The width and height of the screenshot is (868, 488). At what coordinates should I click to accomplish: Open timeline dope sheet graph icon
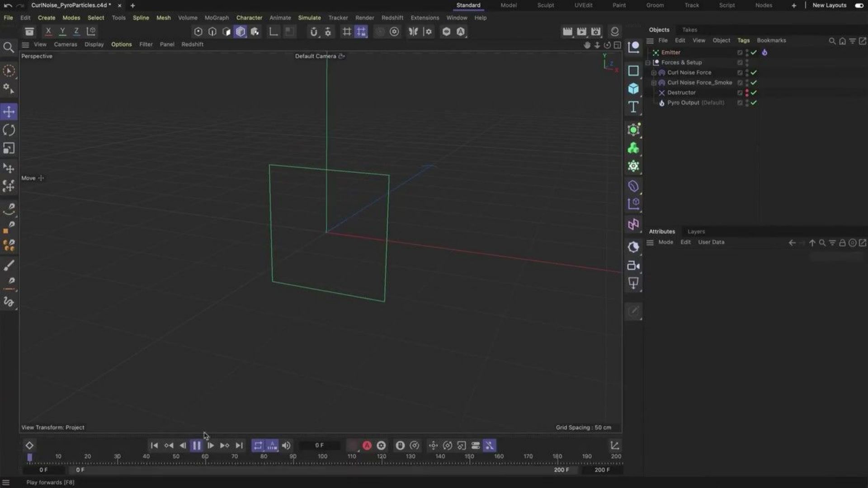click(615, 446)
